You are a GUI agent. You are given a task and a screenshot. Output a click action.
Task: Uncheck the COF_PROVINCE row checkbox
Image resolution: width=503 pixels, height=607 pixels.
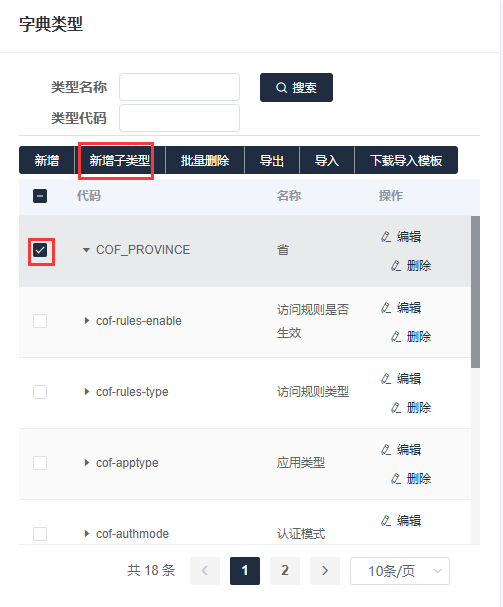(40, 250)
